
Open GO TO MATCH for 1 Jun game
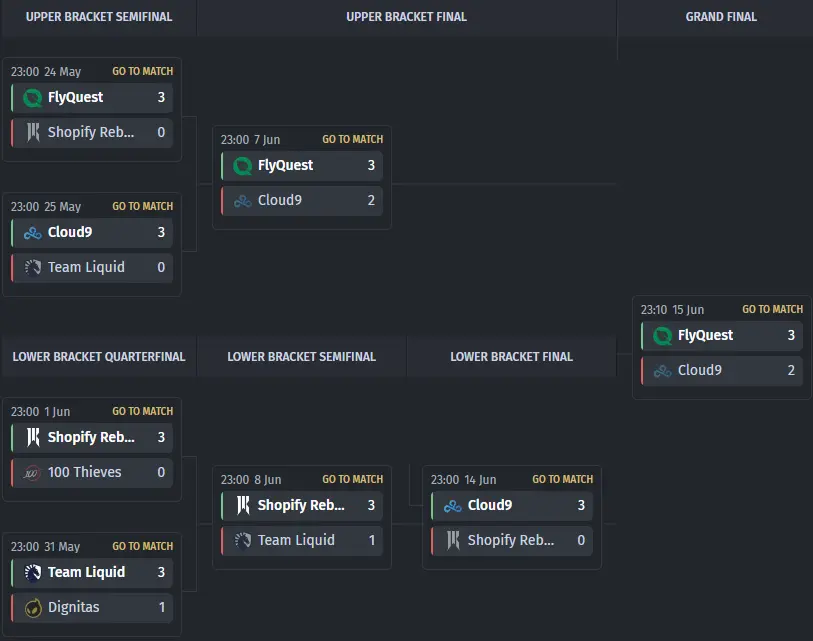(143, 412)
